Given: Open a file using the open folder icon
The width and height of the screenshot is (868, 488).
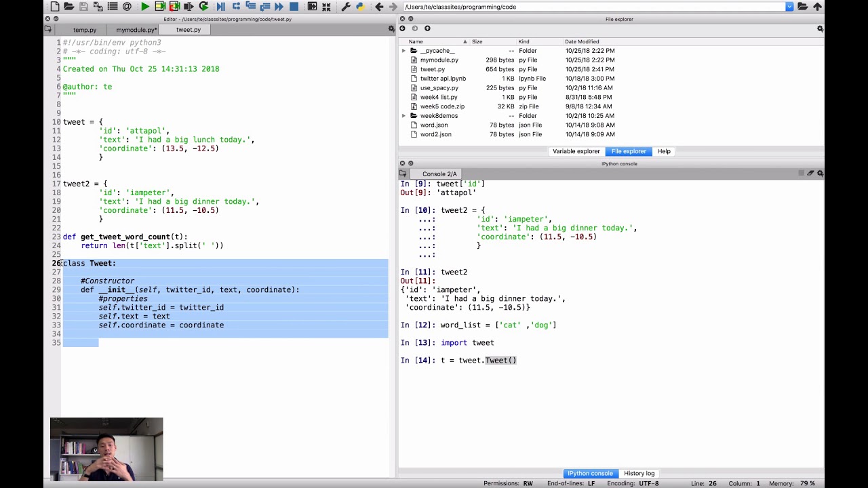Looking at the screenshot, I should [69, 7].
